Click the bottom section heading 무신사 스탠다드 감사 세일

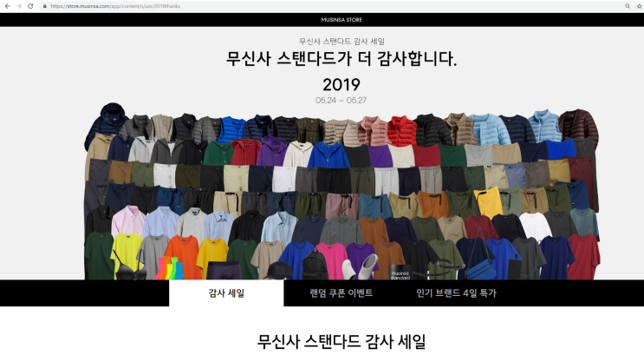point(342,341)
